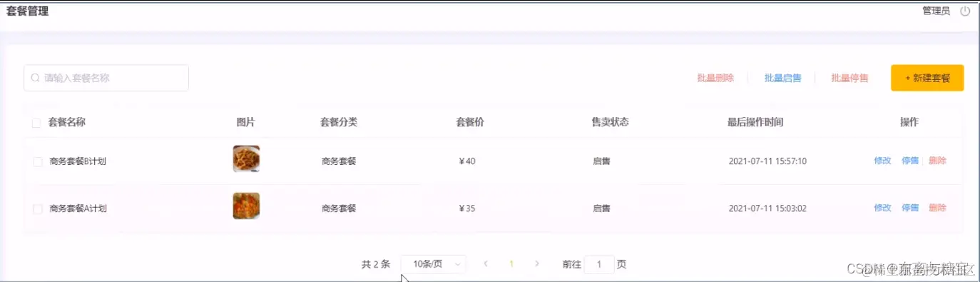Focus the 请输入套餐名称 search field
Screen dimensions: 980x282
(106, 78)
